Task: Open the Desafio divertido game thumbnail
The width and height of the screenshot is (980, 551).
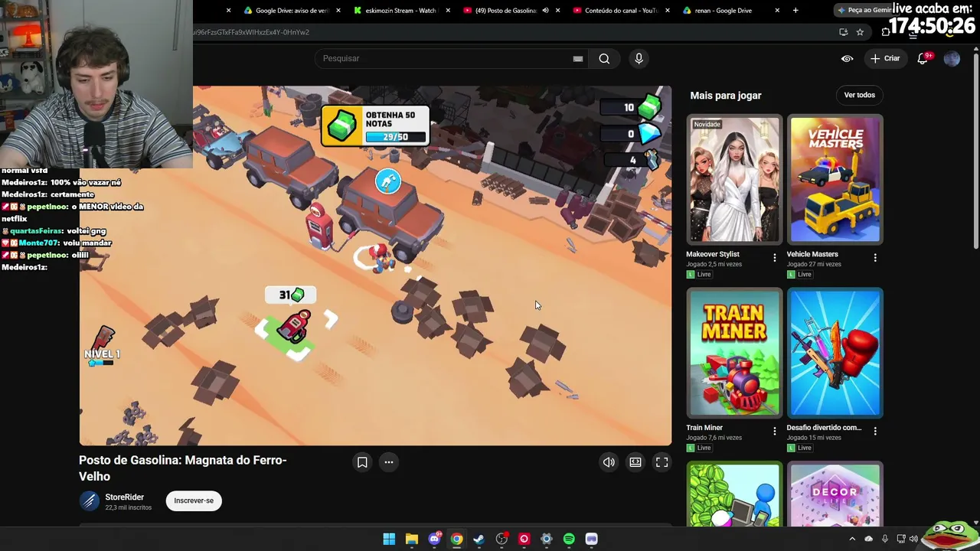Action: pos(835,353)
